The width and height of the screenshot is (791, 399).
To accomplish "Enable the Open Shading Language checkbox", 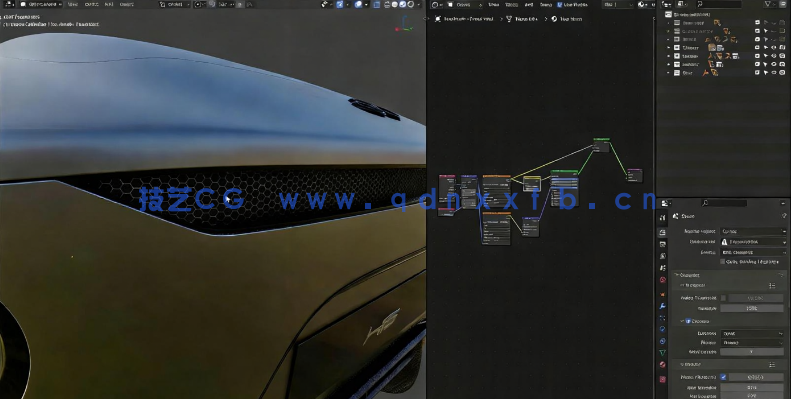I will pyautogui.click(x=722, y=261).
